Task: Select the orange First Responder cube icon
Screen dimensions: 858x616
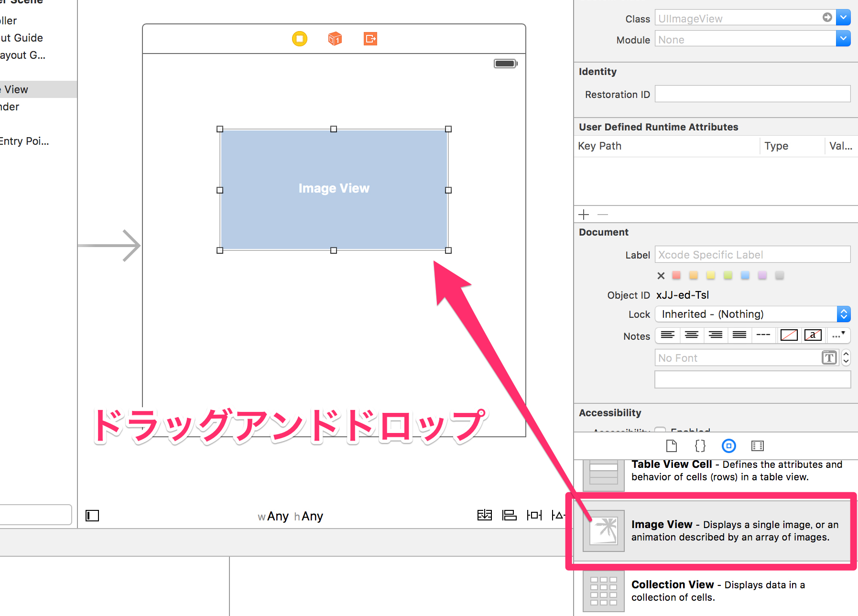Action: (335, 39)
